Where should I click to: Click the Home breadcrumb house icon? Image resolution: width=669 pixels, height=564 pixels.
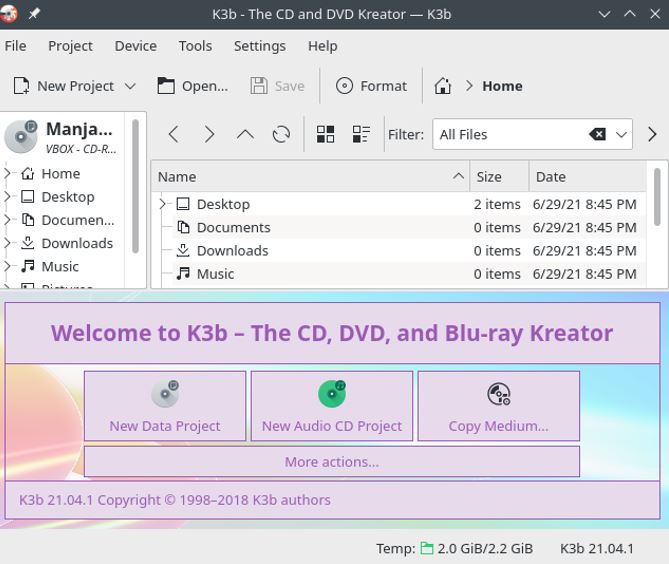coord(443,86)
